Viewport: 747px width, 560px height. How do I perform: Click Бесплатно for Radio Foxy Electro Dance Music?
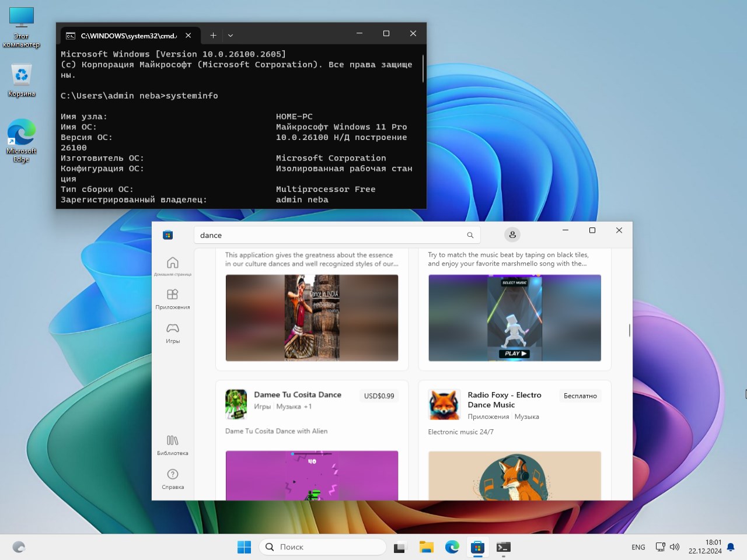point(580,395)
